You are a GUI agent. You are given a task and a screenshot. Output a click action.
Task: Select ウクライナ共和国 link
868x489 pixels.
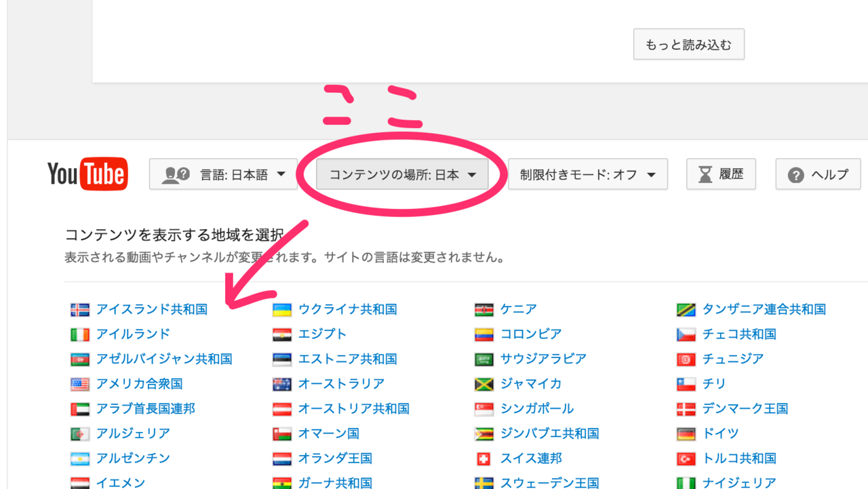(348, 309)
